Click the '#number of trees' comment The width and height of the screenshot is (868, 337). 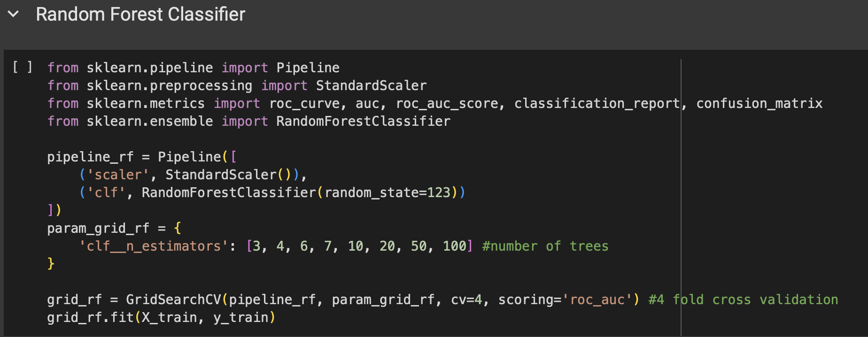click(545, 246)
